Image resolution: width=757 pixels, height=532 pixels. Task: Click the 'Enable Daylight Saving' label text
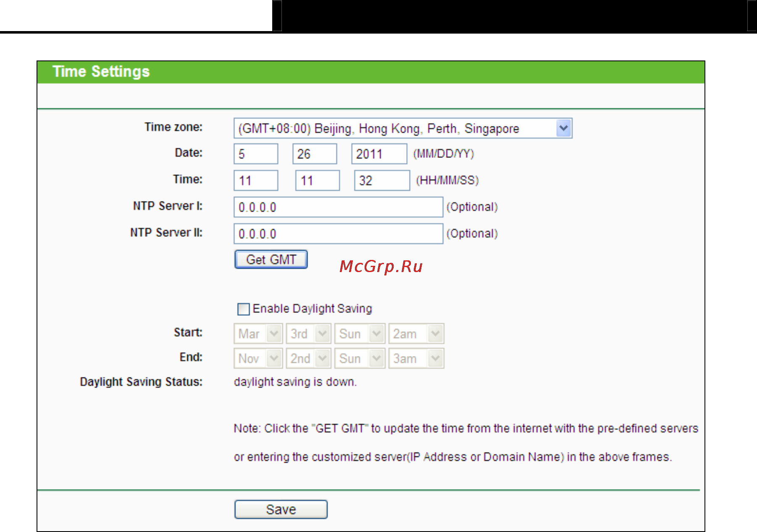tap(312, 309)
